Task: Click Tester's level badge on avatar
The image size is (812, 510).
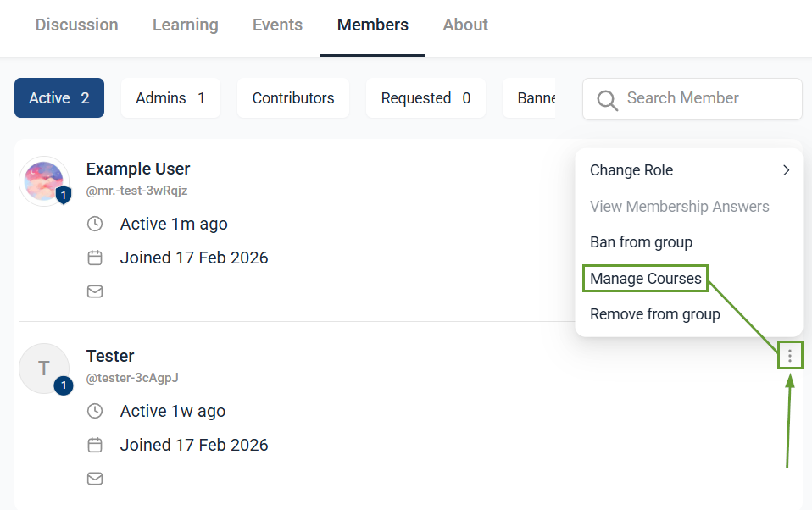Action: (x=64, y=386)
